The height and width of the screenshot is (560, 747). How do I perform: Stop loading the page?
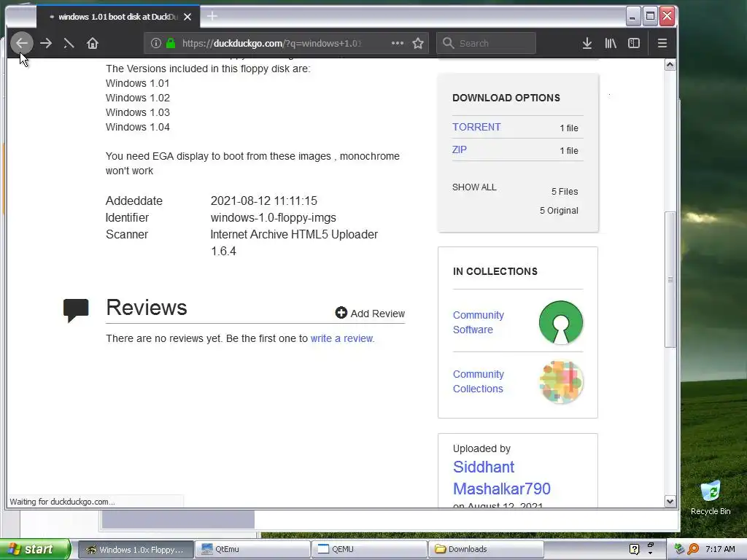point(69,43)
